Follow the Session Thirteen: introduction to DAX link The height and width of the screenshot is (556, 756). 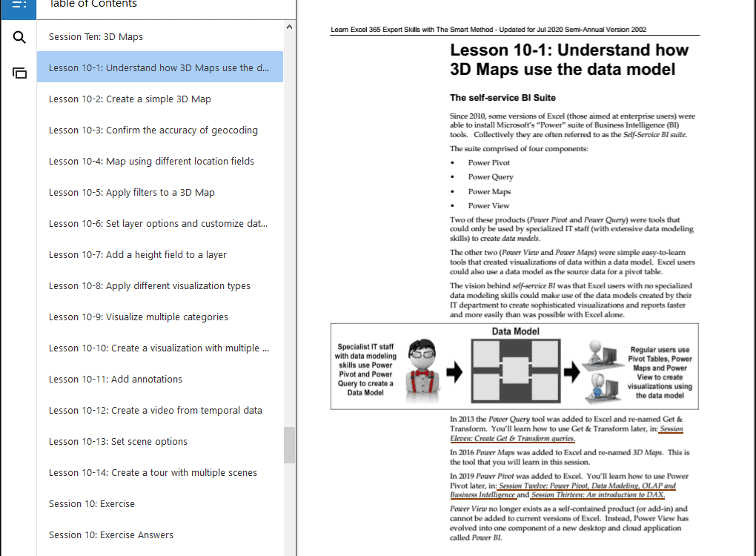click(x=598, y=494)
